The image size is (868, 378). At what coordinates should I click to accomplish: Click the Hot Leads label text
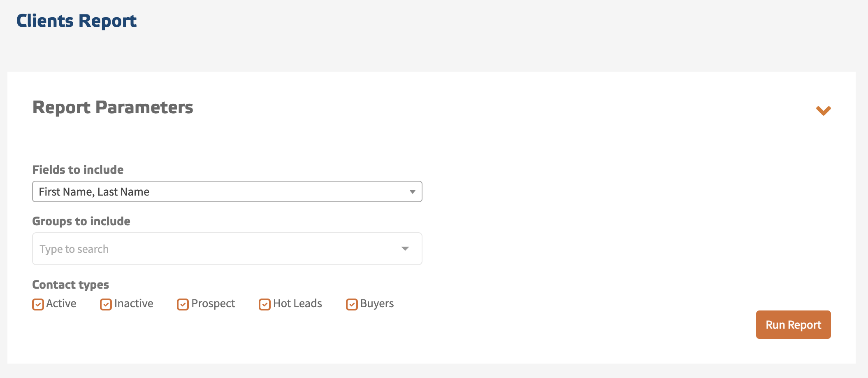tap(297, 303)
